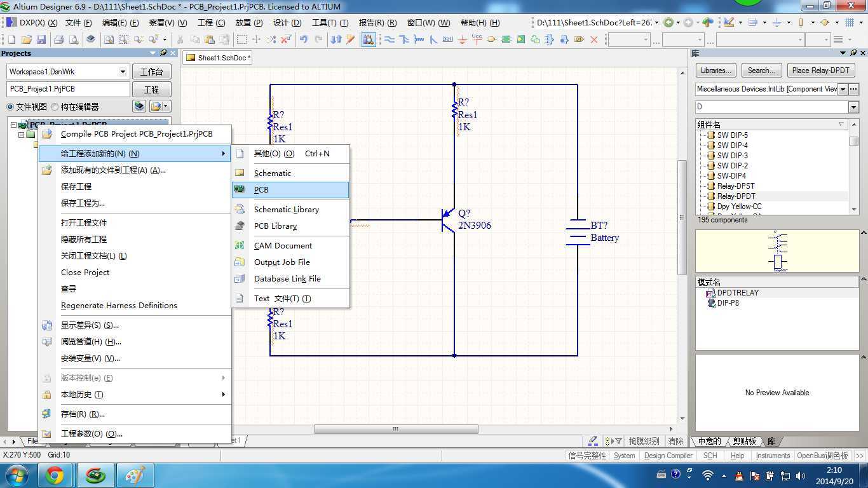Place a part using the gate icon
This screenshot has height=488, width=868.
(492, 39)
